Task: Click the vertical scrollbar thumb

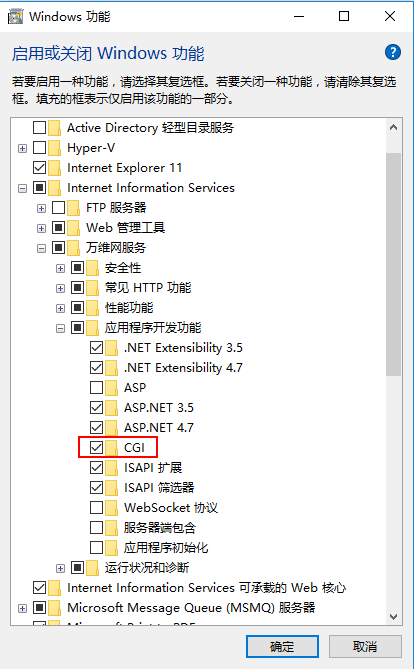Action: pos(394,264)
